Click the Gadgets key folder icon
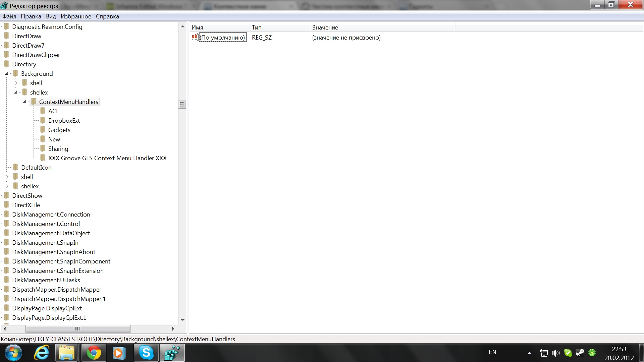The height and width of the screenshot is (362, 644). [x=43, y=130]
